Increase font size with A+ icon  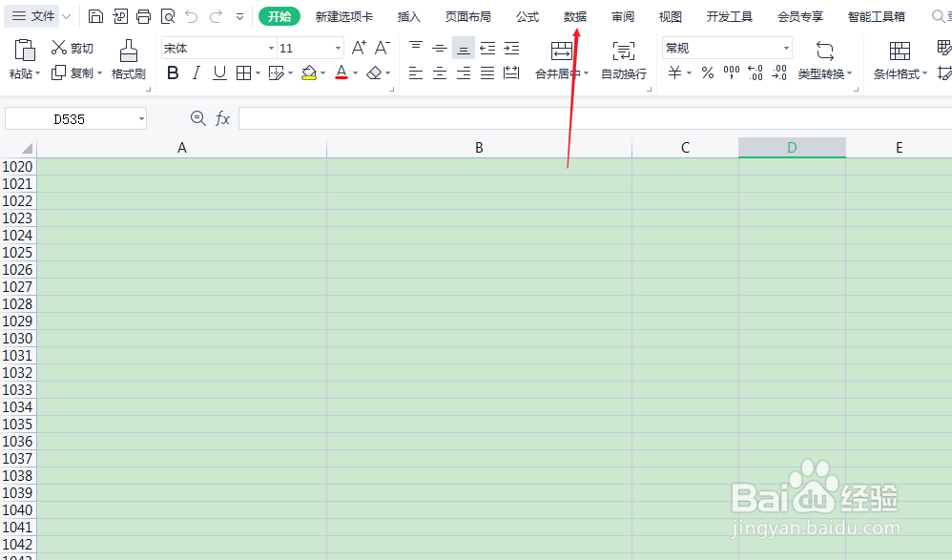click(359, 48)
